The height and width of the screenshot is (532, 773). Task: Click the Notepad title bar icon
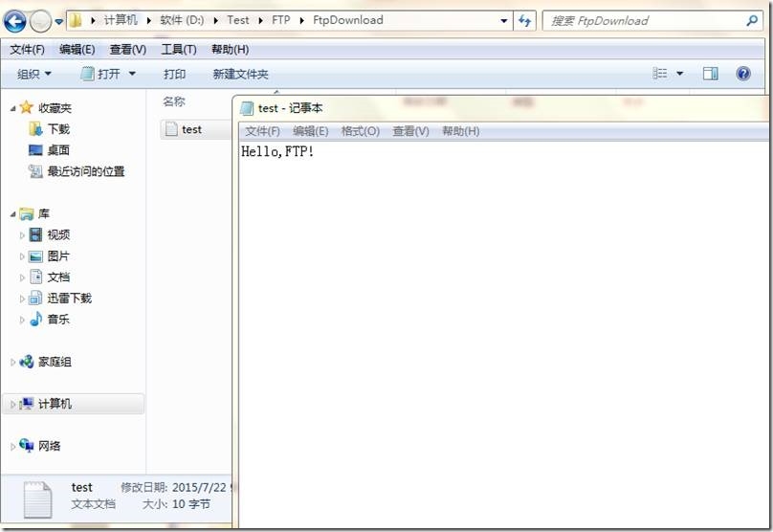pyautogui.click(x=247, y=108)
